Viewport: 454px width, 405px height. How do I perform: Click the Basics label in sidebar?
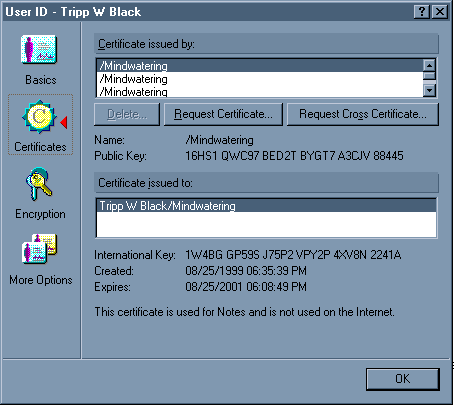click(x=41, y=80)
